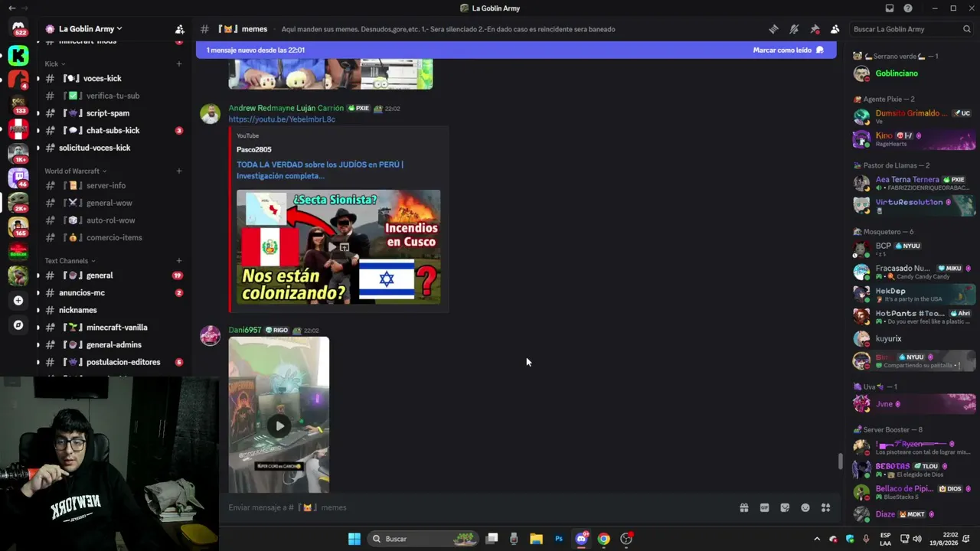This screenshot has width=980, height=551.
Task: Open the verifica-tu-sub channel
Action: (x=113, y=96)
